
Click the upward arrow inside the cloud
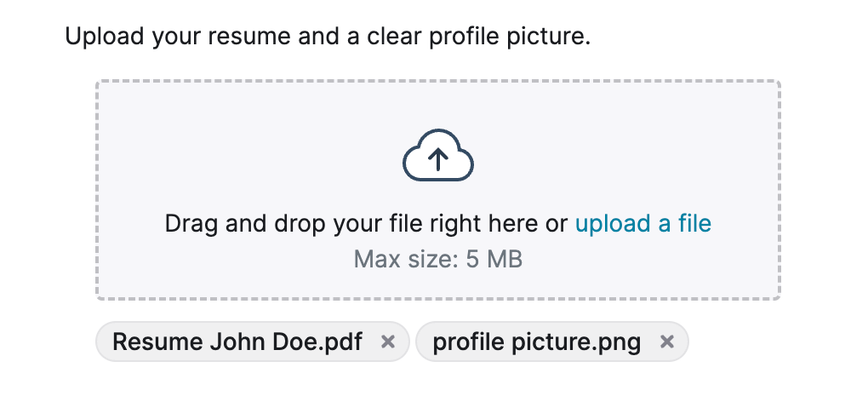(438, 160)
